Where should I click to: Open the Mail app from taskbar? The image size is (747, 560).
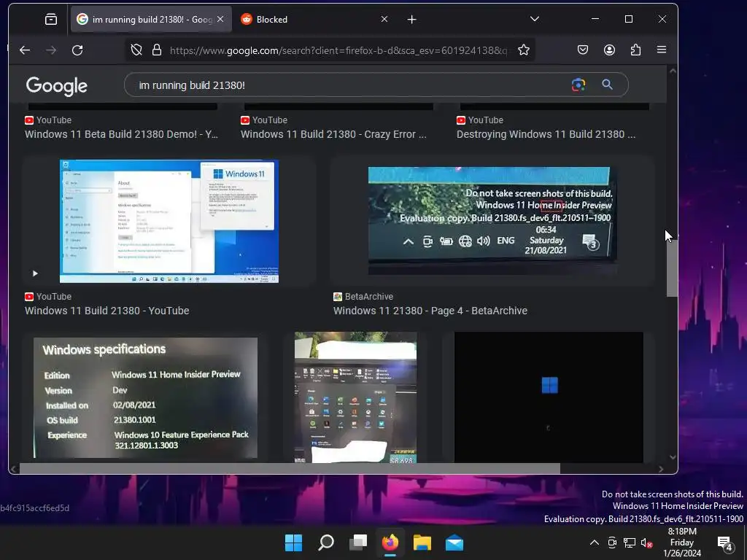point(454,542)
